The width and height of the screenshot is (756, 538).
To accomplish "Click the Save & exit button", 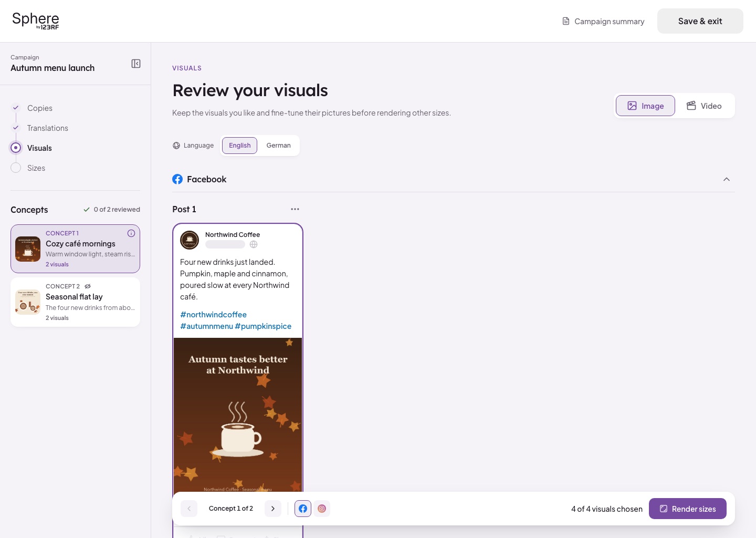I will [700, 21].
